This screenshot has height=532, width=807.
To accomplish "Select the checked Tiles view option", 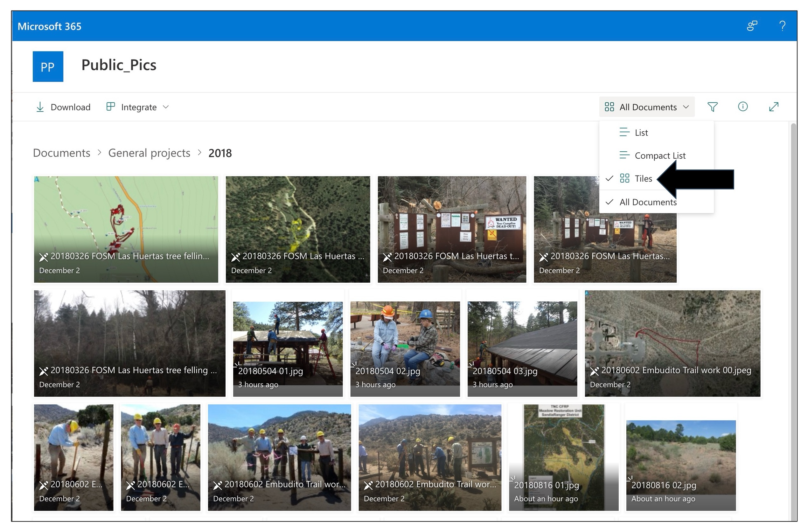I will click(643, 178).
